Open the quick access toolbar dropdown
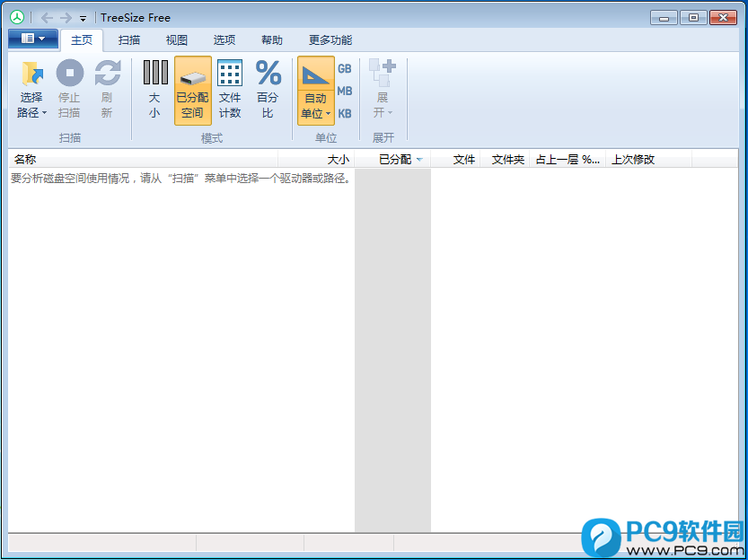This screenshot has width=748, height=560. tap(83, 19)
